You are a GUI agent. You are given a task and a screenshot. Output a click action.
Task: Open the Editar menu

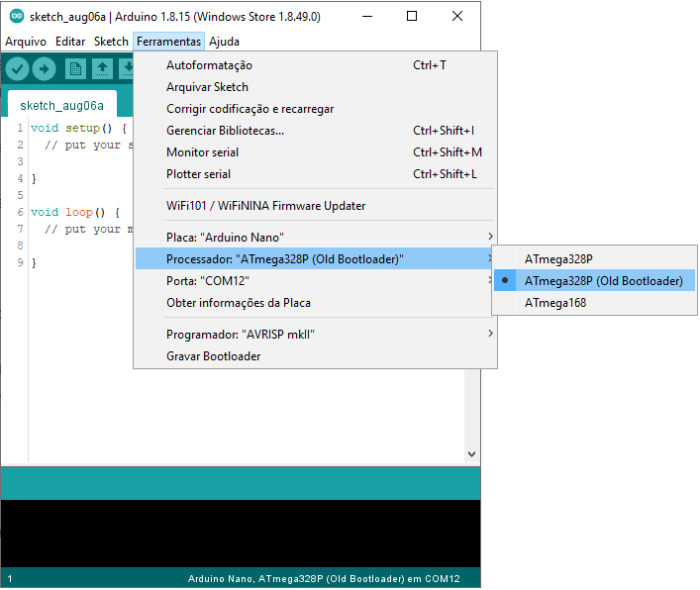[70, 42]
